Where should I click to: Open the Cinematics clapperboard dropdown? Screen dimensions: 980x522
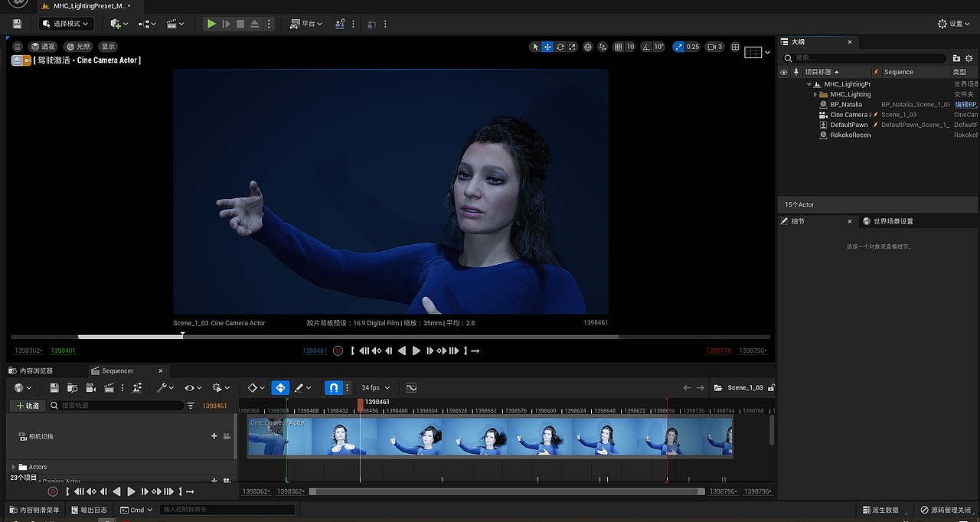tap(175, 24)
